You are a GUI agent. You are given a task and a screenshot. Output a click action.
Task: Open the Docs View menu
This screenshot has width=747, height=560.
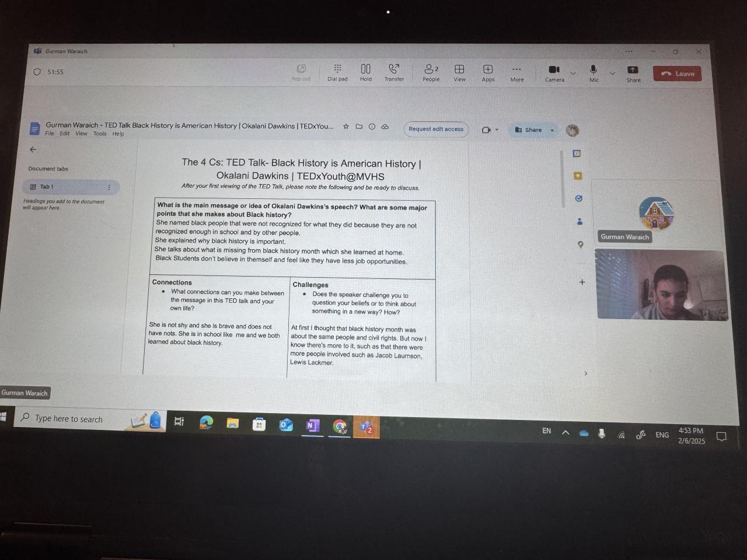click(x=81, y=134)
